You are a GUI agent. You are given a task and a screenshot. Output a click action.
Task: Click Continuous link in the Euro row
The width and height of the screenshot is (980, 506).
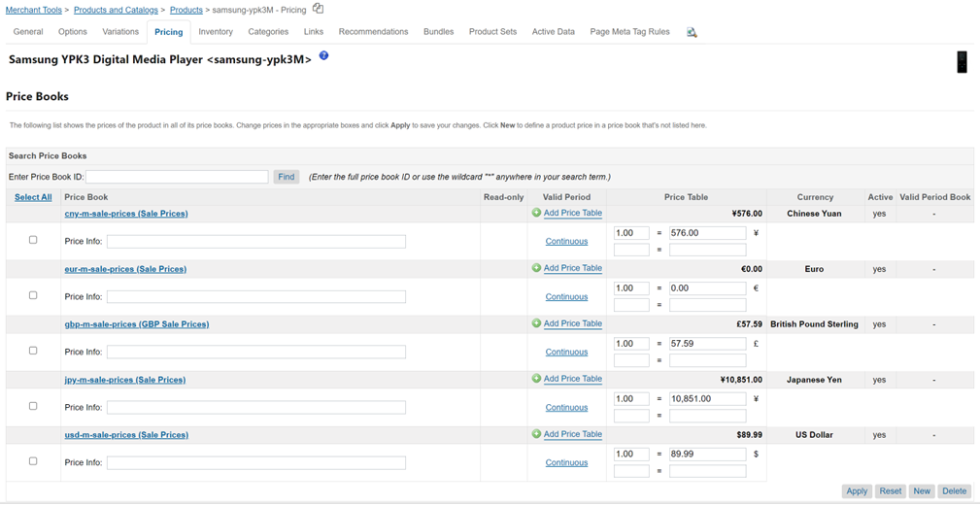(566, 297)
